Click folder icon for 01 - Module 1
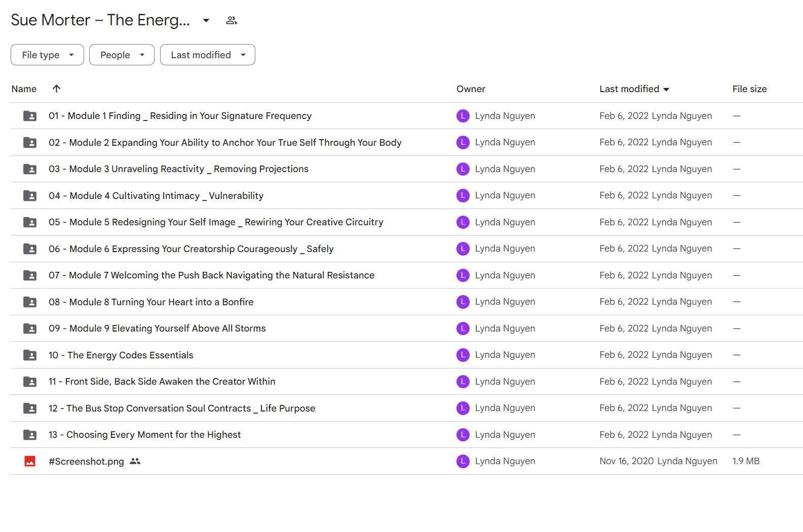 [30, 116]
